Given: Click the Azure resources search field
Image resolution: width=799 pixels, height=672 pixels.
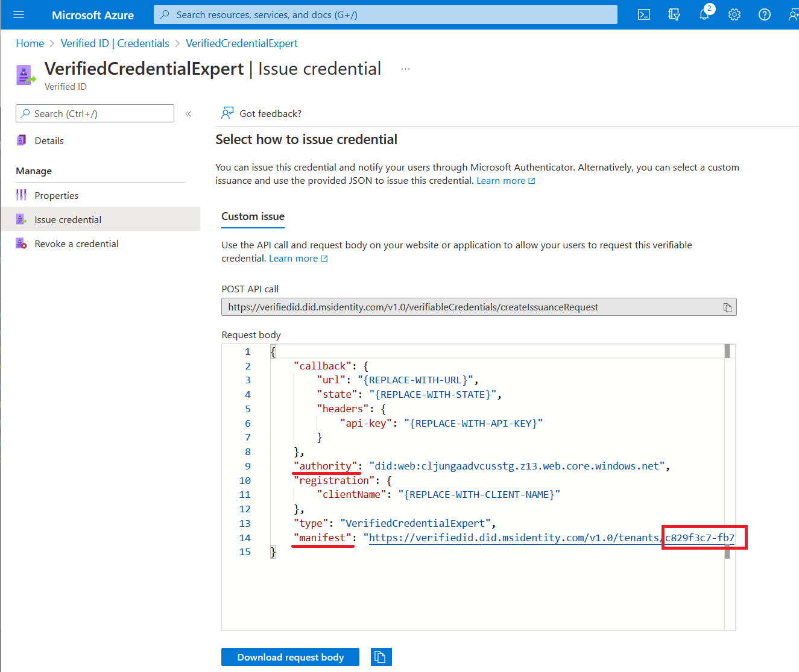Looking at the screenshot, I should 386,14.
